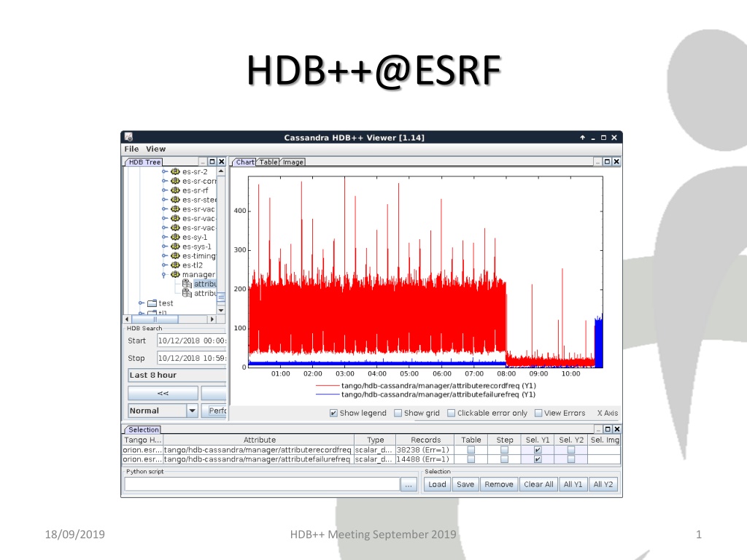
Task: Toggle Sel. Y1 for attributerecordfreq row
Action: click(538, 449)
